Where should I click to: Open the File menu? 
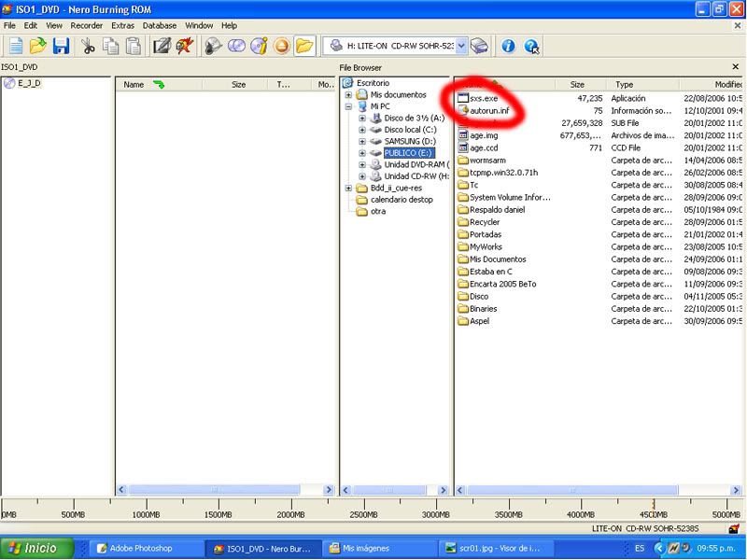(9, 26)
